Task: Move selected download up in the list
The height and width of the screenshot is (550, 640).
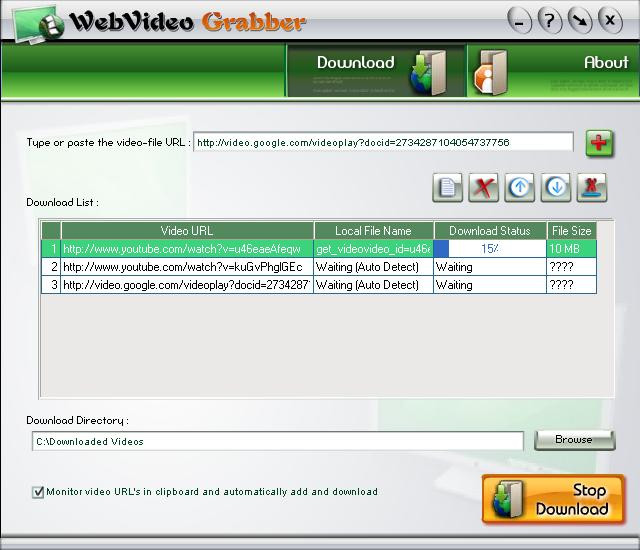Action: coord(520,188)
